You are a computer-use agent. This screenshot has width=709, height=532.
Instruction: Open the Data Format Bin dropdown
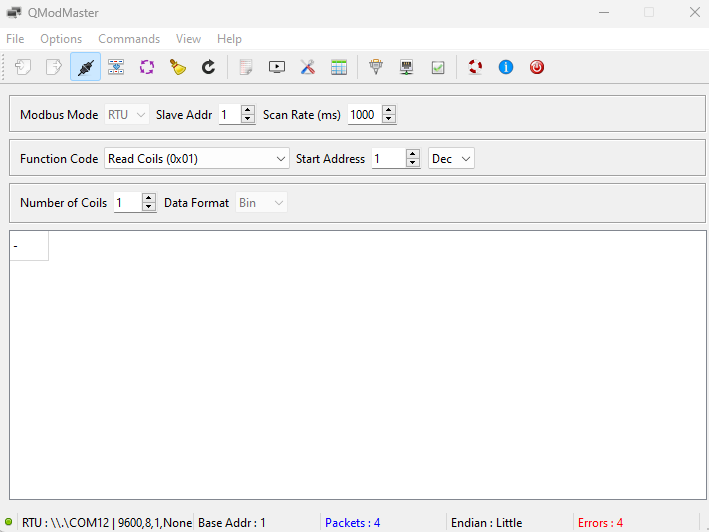click(261, 203)
